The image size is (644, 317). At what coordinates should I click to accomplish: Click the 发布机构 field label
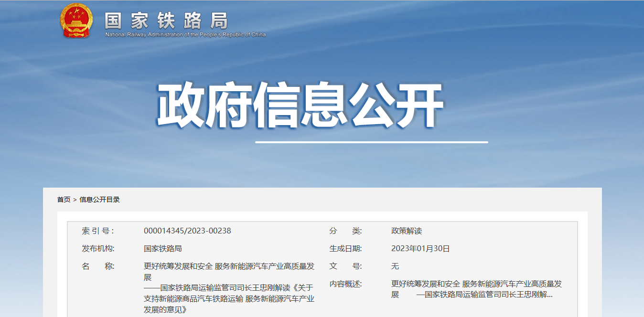(98, 249)
